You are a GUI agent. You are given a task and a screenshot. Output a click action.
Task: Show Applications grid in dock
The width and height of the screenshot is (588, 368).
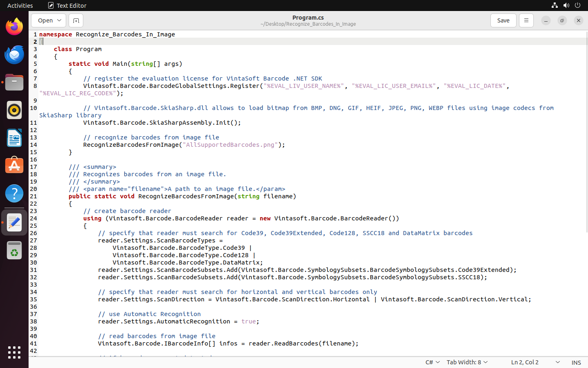(14, 352)
